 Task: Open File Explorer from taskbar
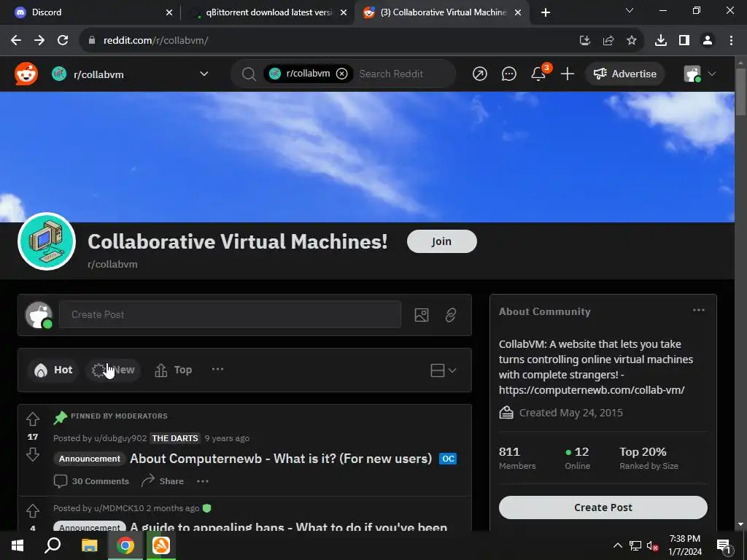89,545
